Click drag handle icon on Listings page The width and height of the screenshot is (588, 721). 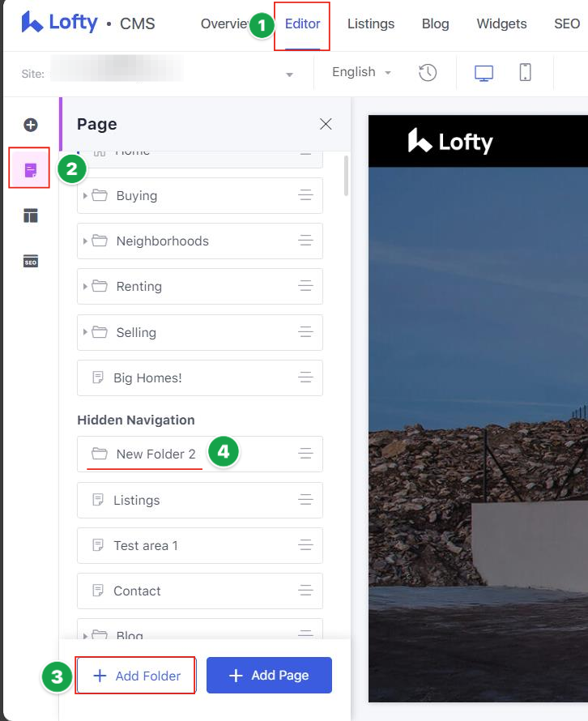[x=305, y=500]
